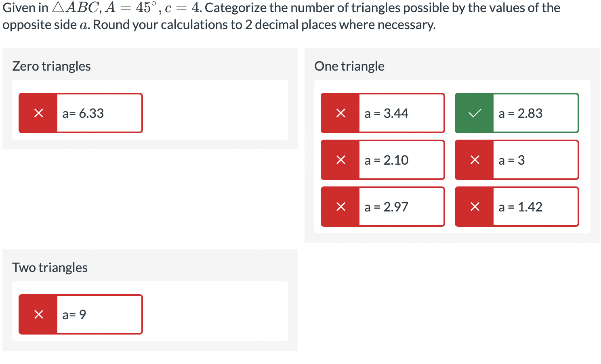Click the a = 3 answer tile
The width and height of the screenshot is (601, 364).
512,160
